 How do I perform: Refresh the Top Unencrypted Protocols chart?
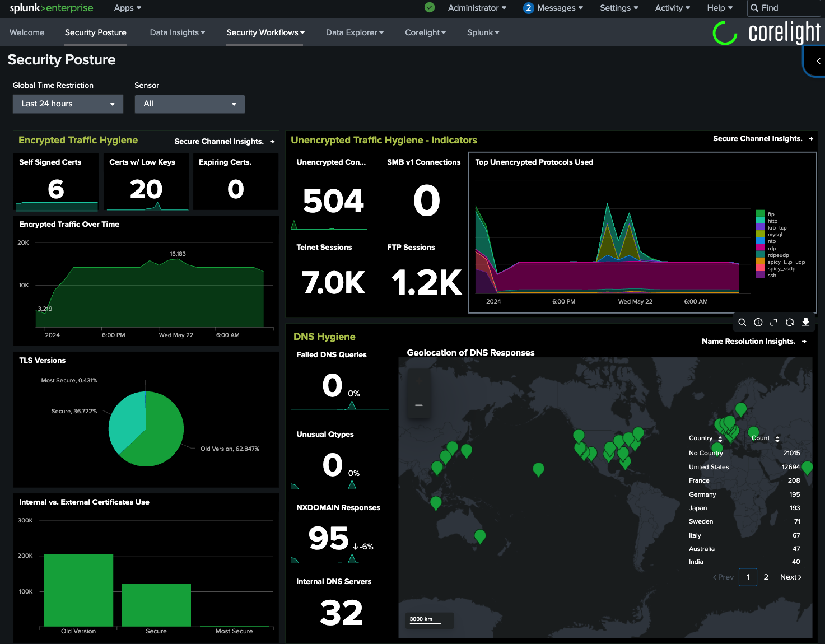[790, 322]
